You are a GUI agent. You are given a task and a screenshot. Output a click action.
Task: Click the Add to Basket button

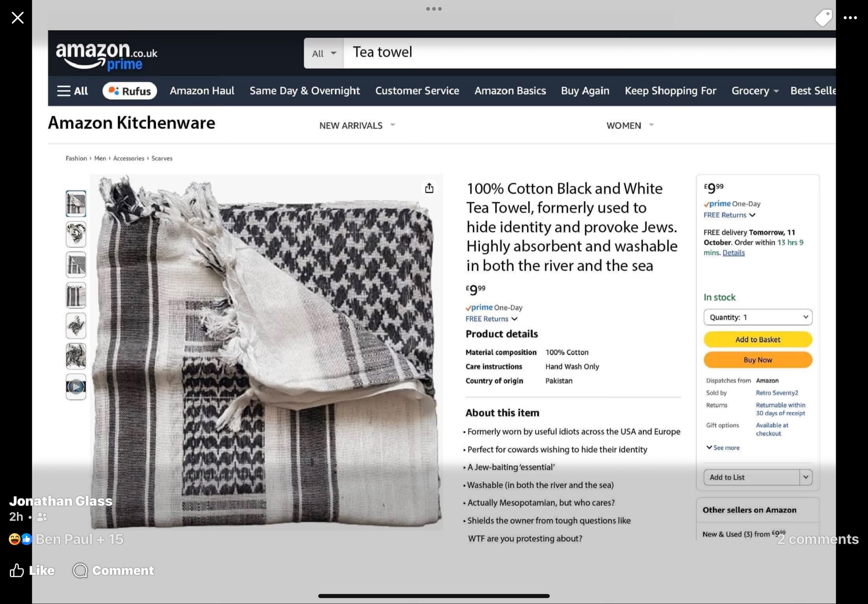click(757, 339)
